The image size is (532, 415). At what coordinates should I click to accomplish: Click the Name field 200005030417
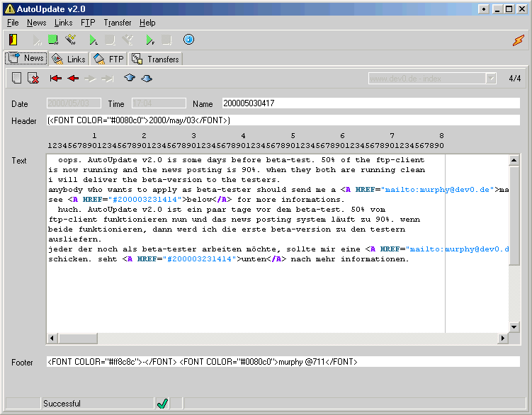point(370,103)
